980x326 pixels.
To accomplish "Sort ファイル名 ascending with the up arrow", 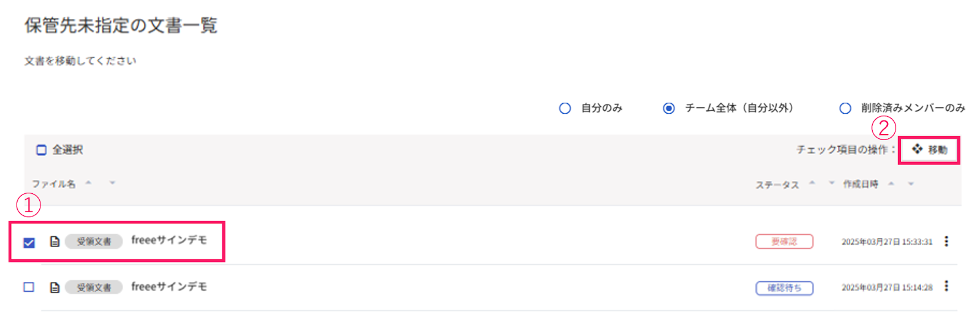I will [x=88, y=182].
